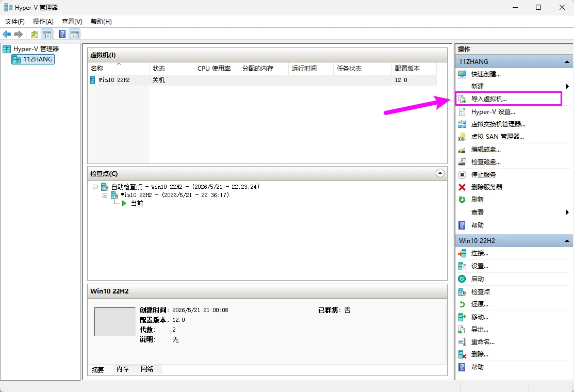Image resolution: width=574 pixels, height=392 pixels.
Task: Sort by the CPU 使用率 column header
Action: tap(217, 69)
